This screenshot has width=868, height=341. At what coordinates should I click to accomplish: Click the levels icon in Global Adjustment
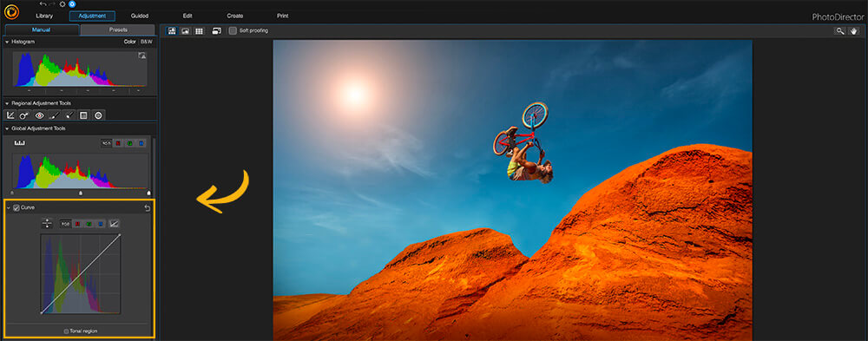pyautogui.click(x=19, y=143)
